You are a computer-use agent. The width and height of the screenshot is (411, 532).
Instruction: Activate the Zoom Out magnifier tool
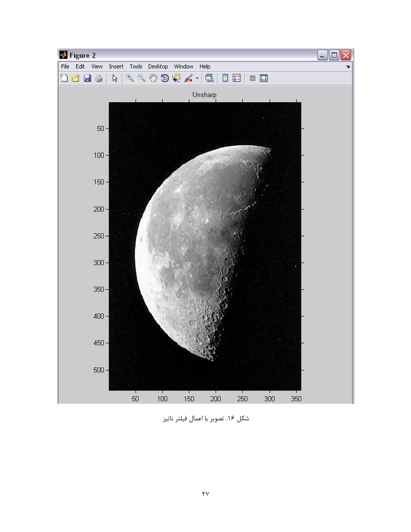[x=141, y=78]
